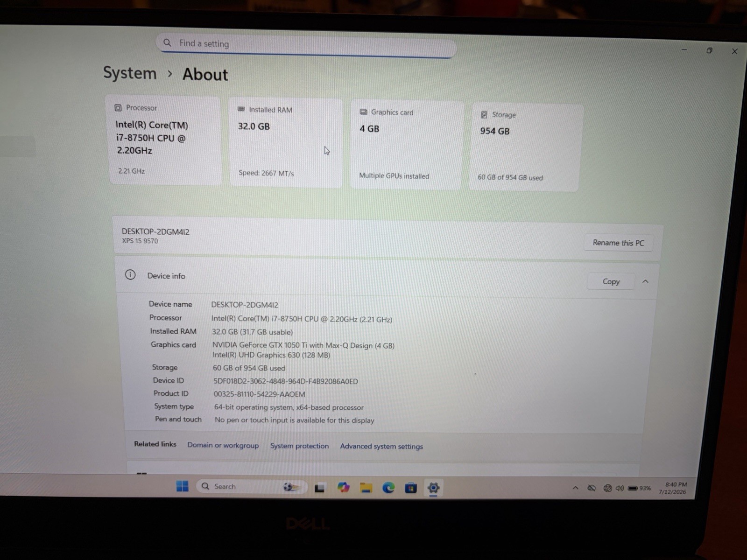
Task: Click the 32.0 GB (31.7 GB usable) value
Action: 253,332
